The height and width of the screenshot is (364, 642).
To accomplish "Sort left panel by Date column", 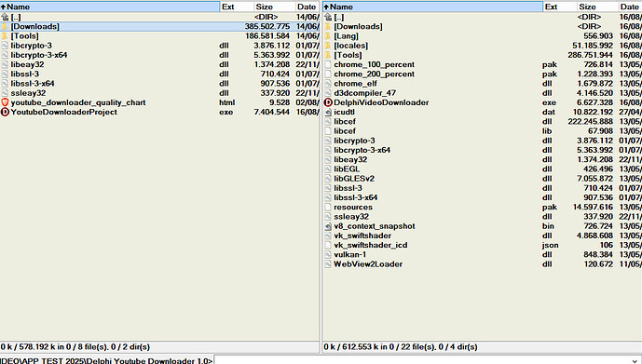I will [307, 7].
